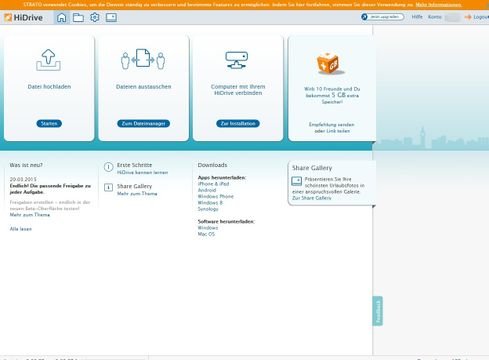Select the Windows 8 download link
The image size is (489, 360).
210,203
